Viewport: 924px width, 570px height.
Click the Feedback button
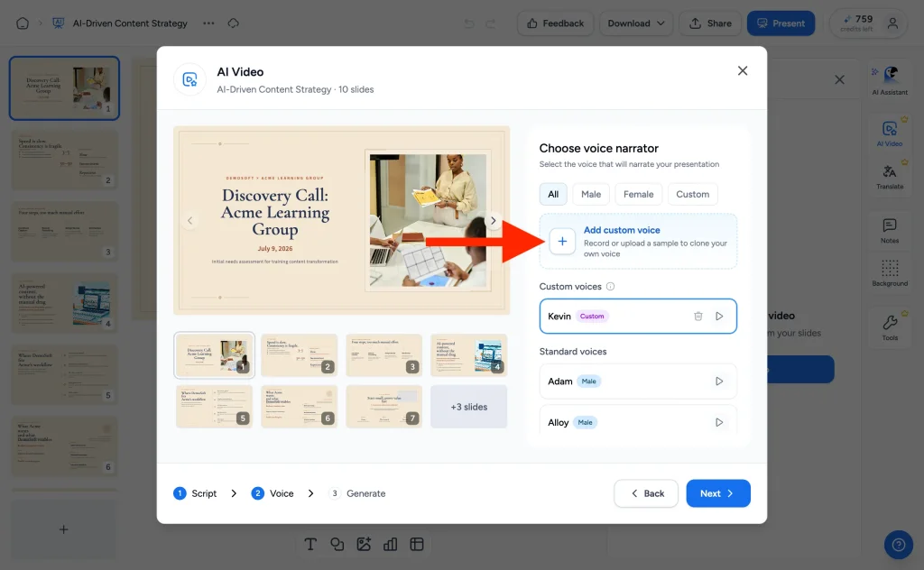555,23
